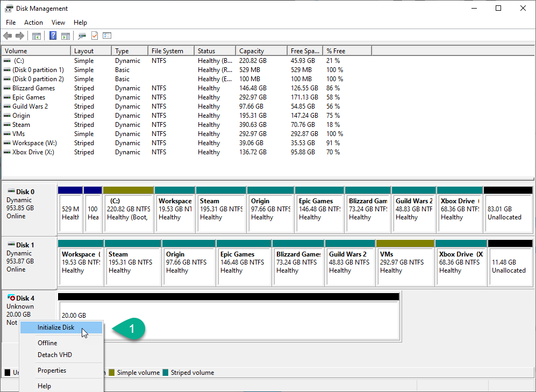Click the red checkmark Properties toolbar icon

[95, 36]
